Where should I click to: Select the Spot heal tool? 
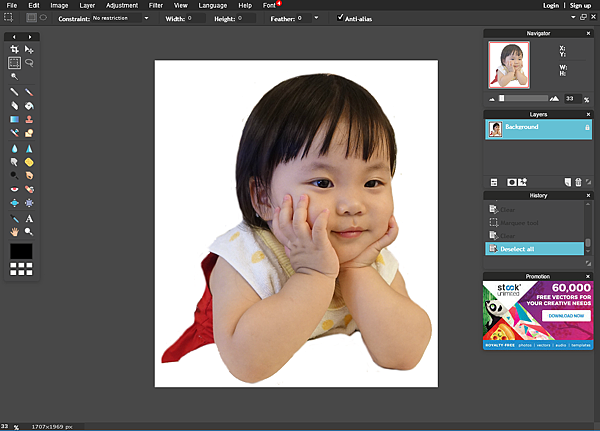tap(29, 189)
